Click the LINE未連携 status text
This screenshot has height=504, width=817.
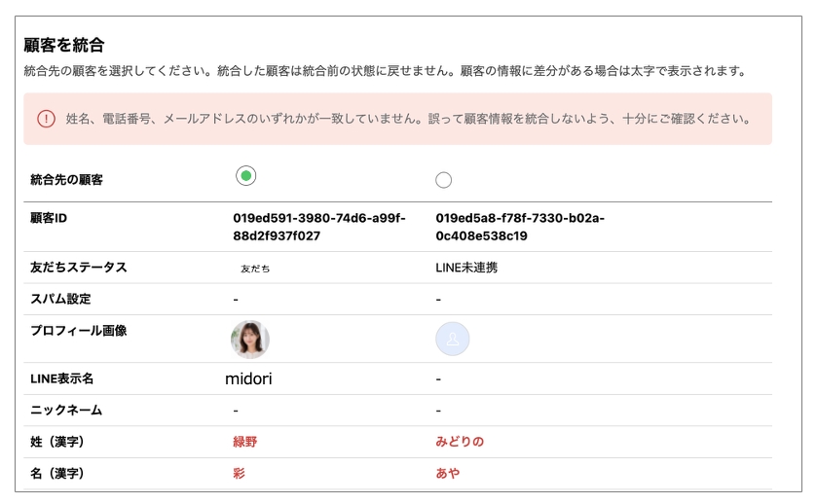point(466,268)
